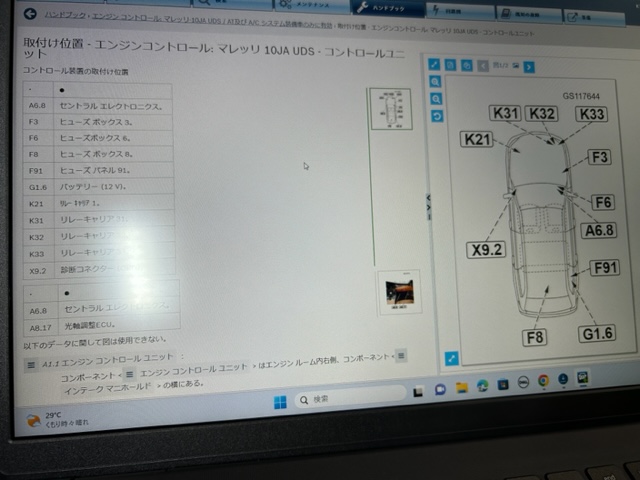Click the K32 label in the diagram

[x=542, y=113]
